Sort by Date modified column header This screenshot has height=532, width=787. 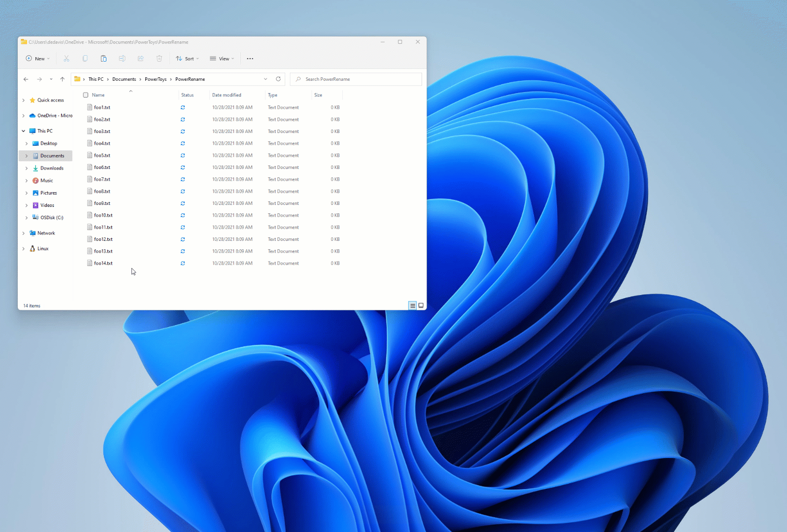[x=227, y=95]
